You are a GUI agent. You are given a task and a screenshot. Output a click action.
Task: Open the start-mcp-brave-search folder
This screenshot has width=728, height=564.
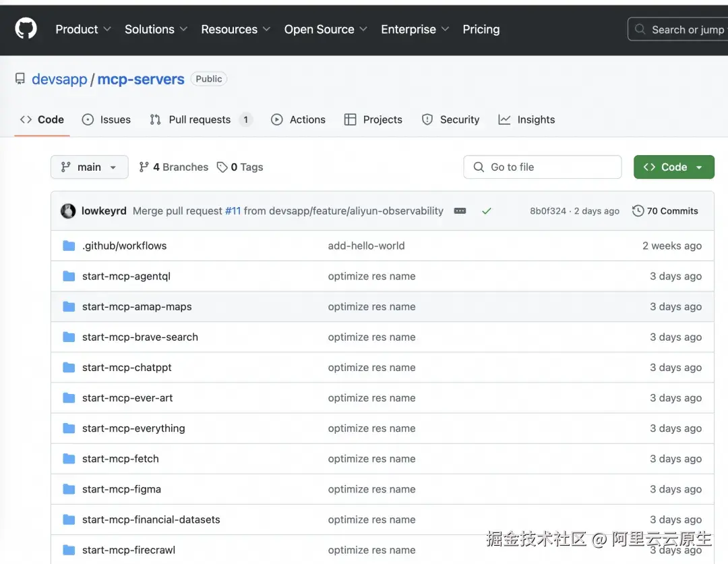[x=140, y=337]
